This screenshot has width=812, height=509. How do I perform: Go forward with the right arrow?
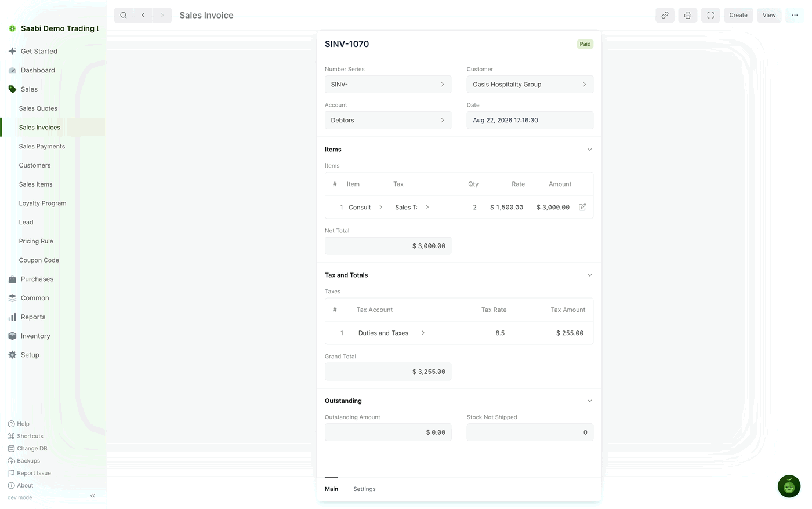click(162, 15)
